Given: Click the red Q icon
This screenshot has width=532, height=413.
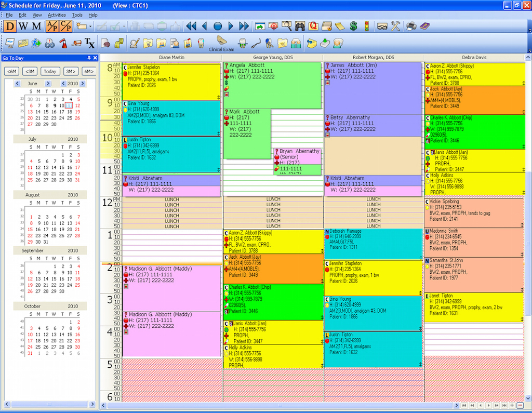Looking at the screenshot, I should pos(313,26).
